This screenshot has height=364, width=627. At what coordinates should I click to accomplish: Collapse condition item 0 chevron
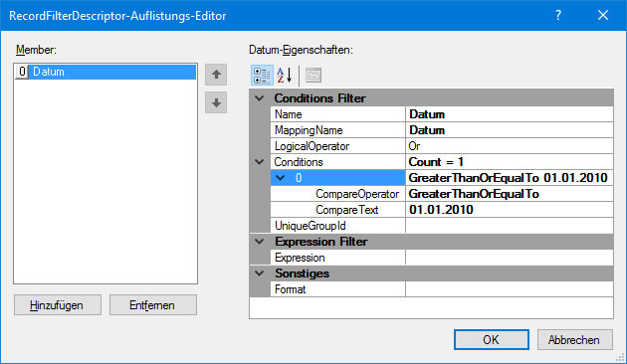281,178
